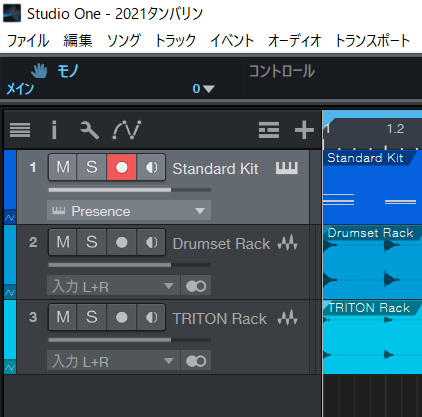
Task: Click the Drumset Rack track name
Action: tap(221, 244)
